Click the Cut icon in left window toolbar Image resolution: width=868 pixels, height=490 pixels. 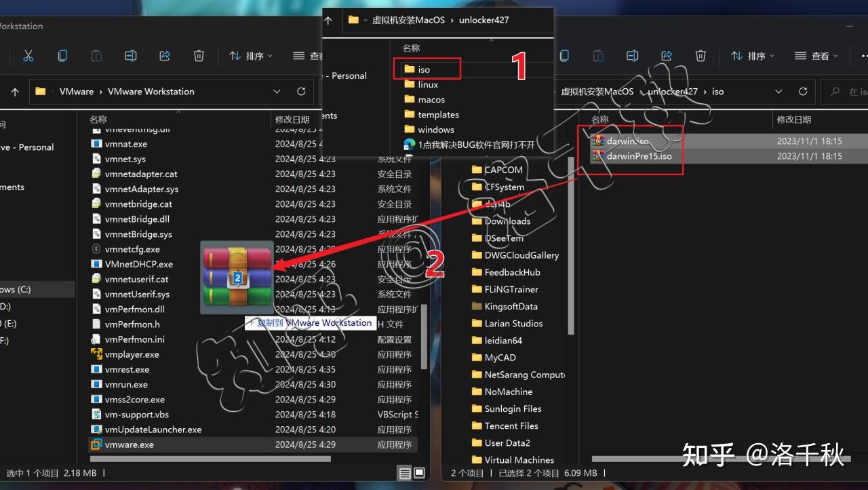click(28, 56)
